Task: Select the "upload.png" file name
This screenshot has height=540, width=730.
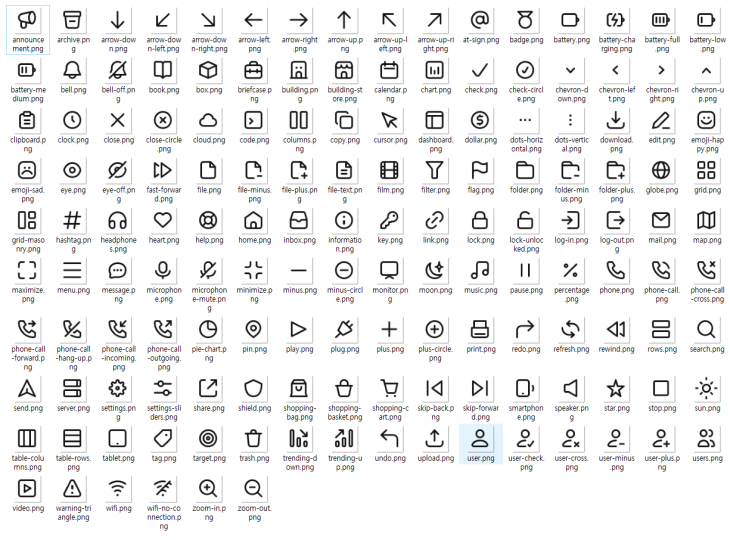Action: (x=435, y=459)
